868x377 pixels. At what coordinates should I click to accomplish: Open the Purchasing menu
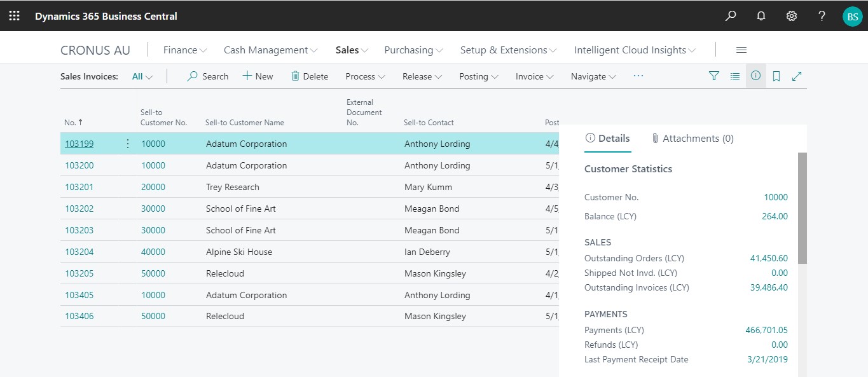[x=413, y=50]
